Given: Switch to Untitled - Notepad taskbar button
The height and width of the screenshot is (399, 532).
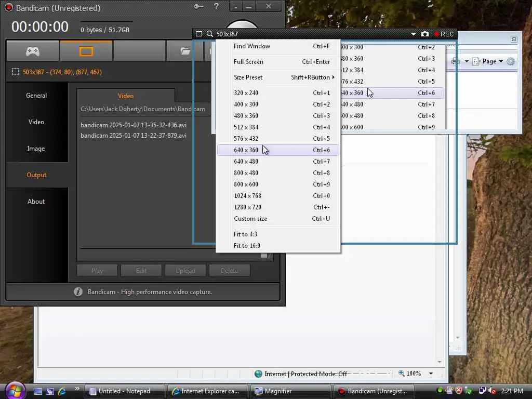Looking at the screenshot, I should (124, 391).
